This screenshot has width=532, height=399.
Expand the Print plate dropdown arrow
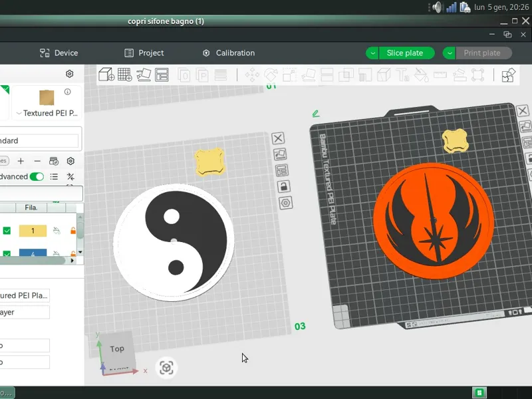click(x=450, y=53)
